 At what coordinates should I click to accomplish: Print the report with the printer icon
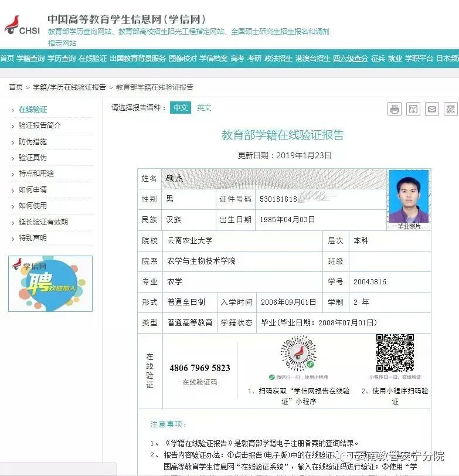[395, 109]
